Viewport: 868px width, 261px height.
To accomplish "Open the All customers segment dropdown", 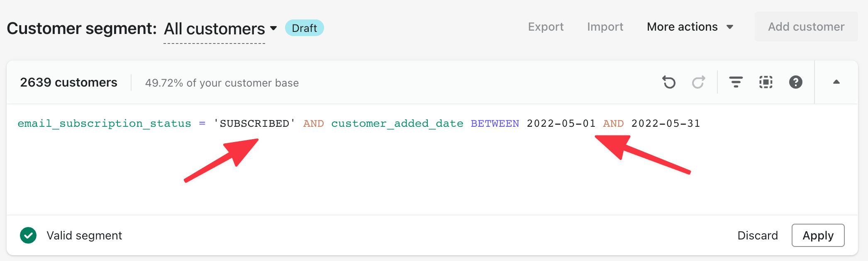I will click(220, 29).
